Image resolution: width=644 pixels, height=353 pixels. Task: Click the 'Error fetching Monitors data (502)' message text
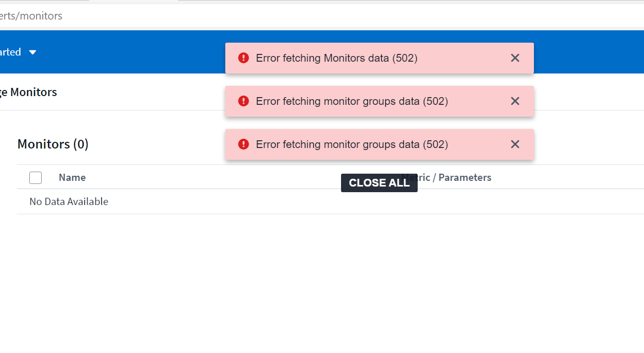(336, 58)
